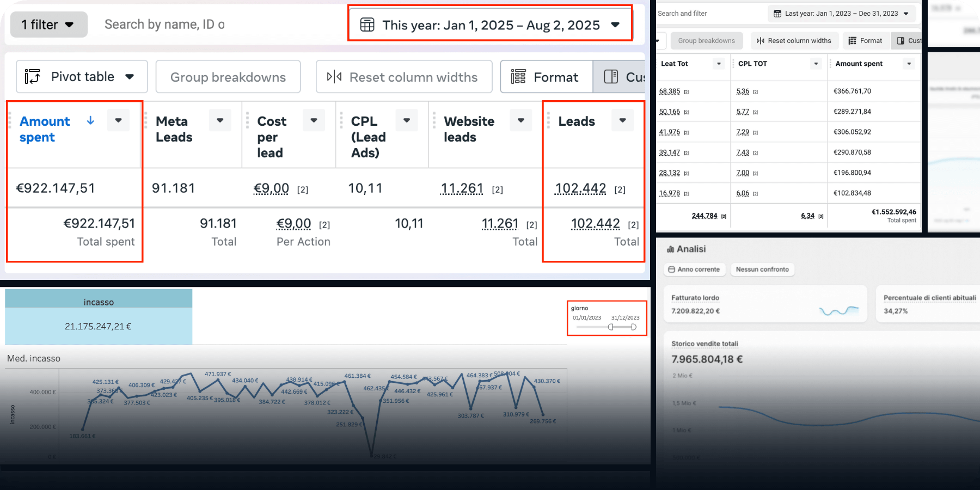The width and height of the screenshot is (980, 490).
Task: Click the 102.442 leads value link
Action: click(x=580, y=188)
